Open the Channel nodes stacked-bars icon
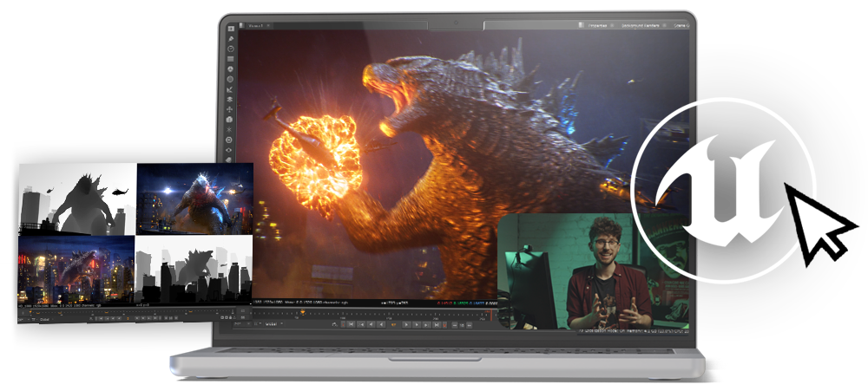Image resolution: width=868 pixels, height=391 pixels. tap(230, 59)
